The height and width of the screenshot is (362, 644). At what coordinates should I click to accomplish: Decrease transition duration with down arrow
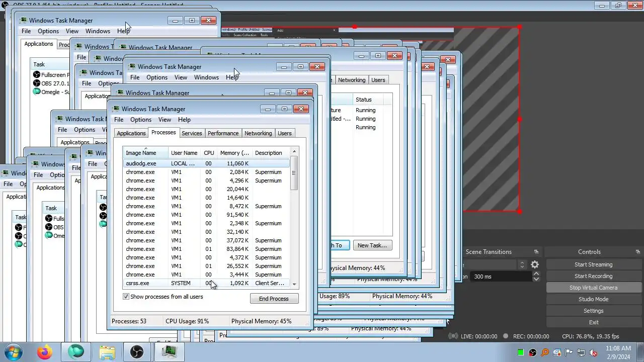click(x=536, y=279)
